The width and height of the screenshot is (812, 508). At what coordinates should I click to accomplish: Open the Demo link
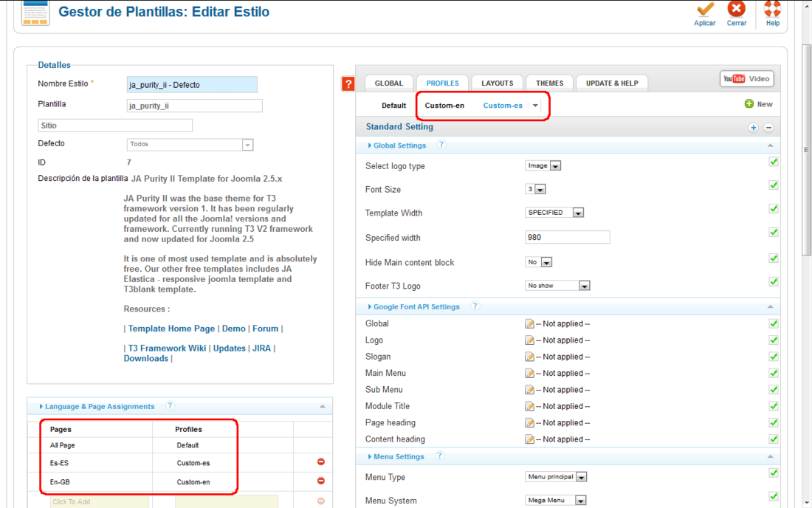point(233,329)
